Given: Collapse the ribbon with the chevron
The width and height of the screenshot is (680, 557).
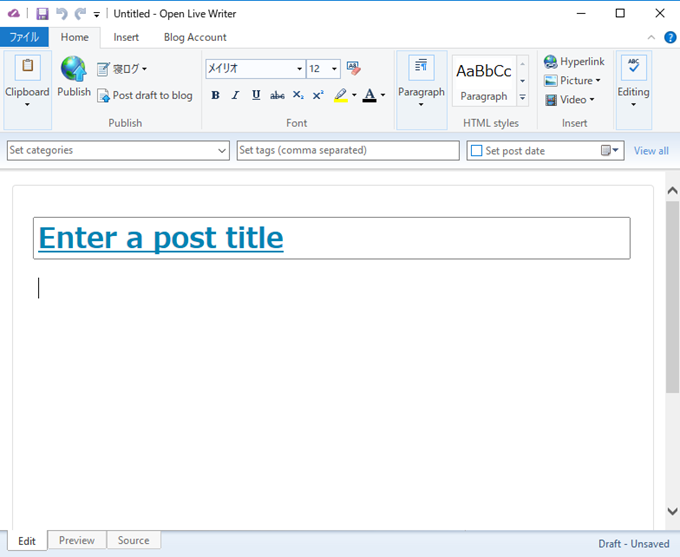Looking at the screenshot, I should (x=651, y=37).
